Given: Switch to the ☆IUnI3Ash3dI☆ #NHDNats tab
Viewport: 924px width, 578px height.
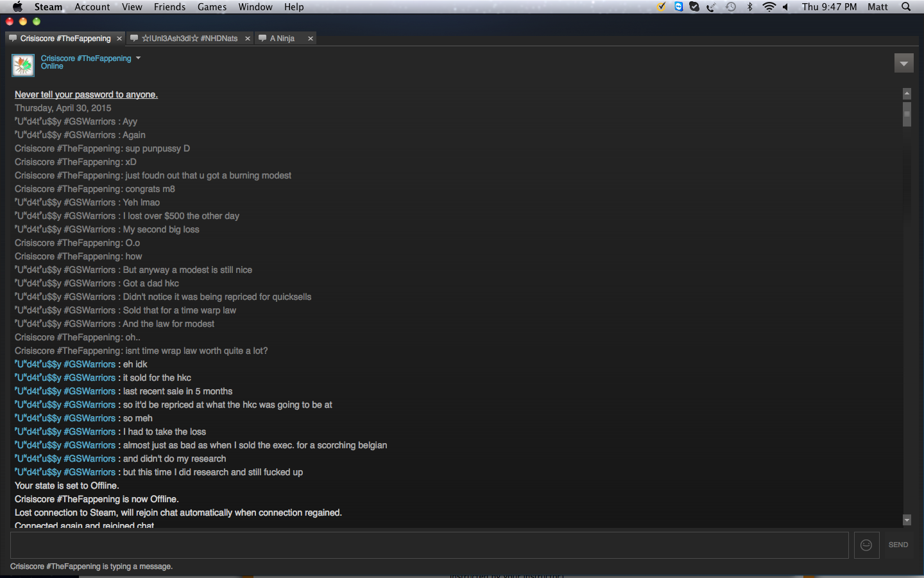Looking at the screenshot, I should 189,39.
